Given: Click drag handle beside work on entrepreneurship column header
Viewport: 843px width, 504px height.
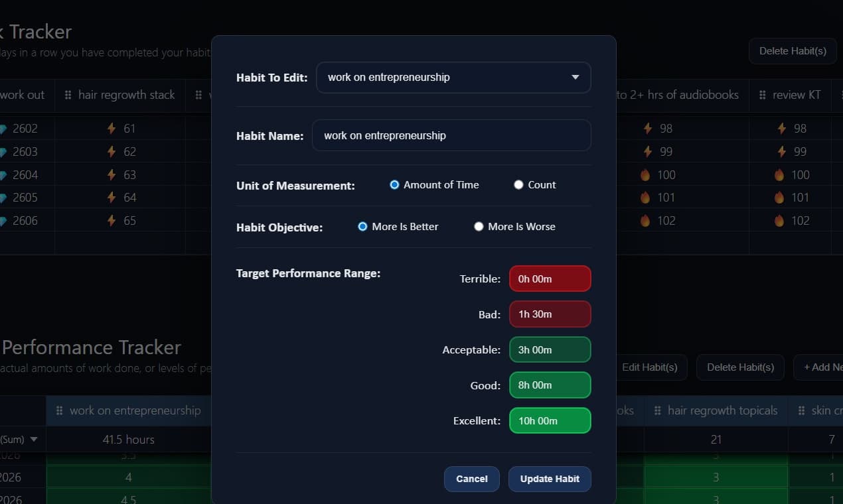Looking at the screenshot, I should point(59,410).
